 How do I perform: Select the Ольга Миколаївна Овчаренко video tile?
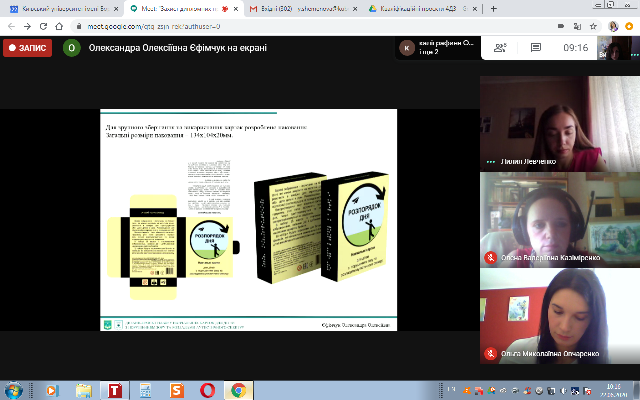(x=560, y=316)
